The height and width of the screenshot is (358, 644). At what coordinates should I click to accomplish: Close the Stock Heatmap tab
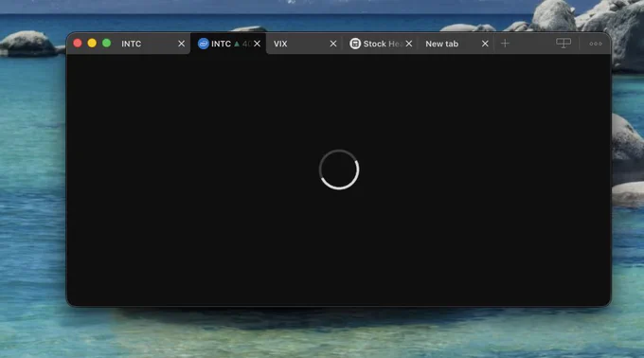click(409, 44)
